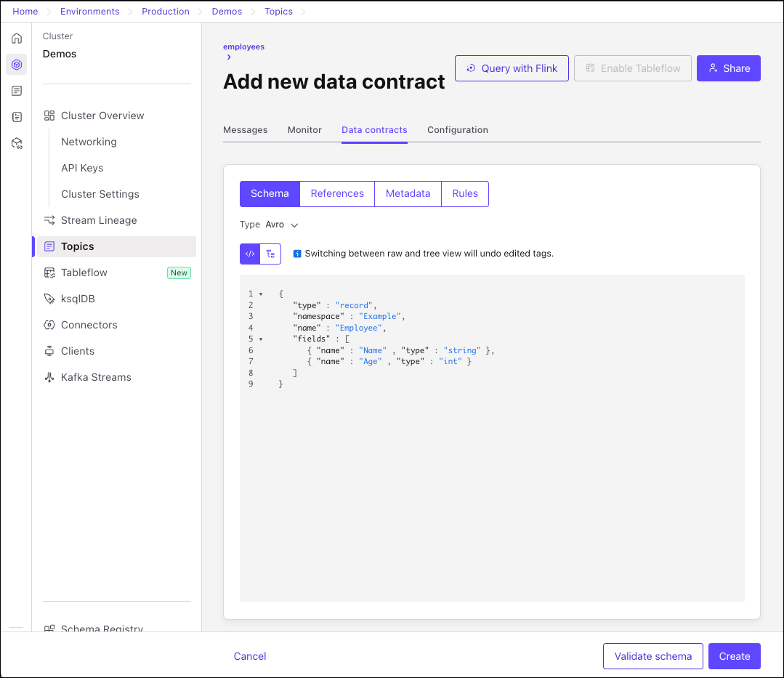Screen dimensions: 784x678
Task: Select the References segment button
Action: tap(337, 193)
